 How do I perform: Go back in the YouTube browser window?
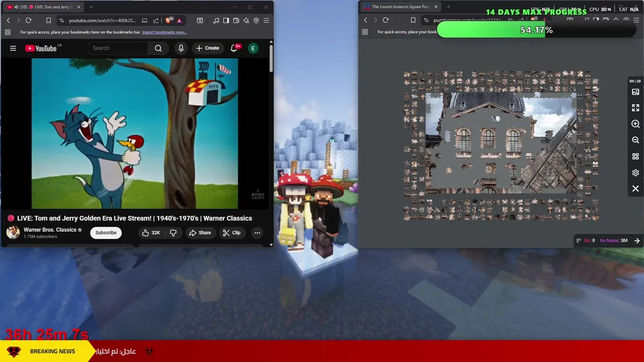pyautogui.click(x=8, y=21)
